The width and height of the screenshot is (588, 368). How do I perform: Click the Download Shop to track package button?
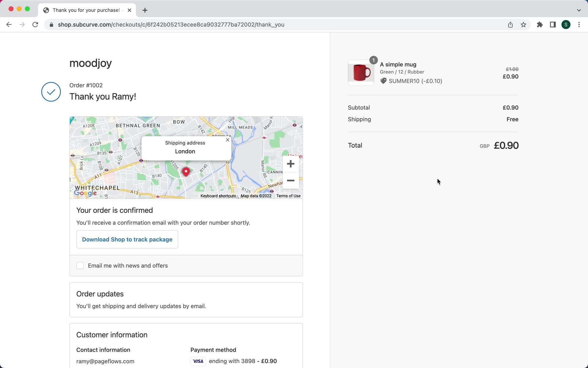(127, 240)
